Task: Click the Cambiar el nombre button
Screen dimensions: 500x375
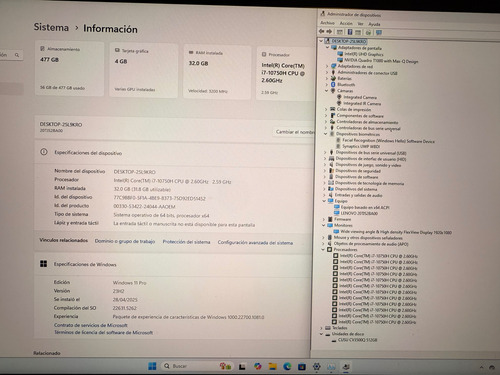Action: click(x=294, y=132)
